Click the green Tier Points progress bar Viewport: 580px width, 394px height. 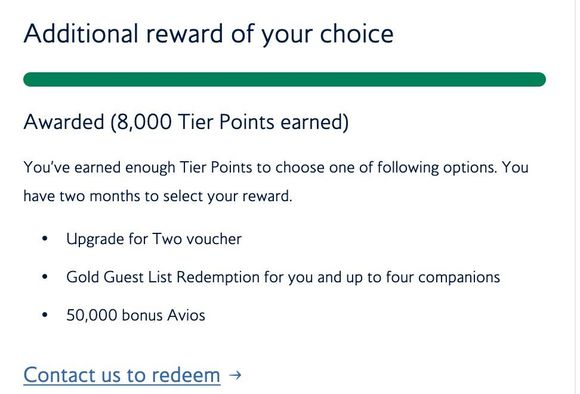click(284, 79)
